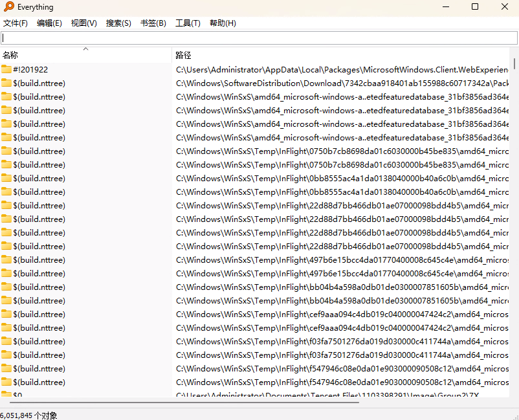Screen dimensions: 519x420
Task: Open the 帮助(H) menu
Action: coord(223,23)
